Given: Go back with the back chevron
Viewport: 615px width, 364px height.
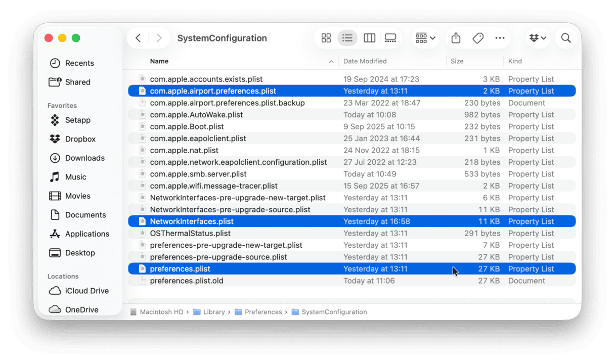Looking at the screenshot, I should pyautogui.click(x=138, y=38).
